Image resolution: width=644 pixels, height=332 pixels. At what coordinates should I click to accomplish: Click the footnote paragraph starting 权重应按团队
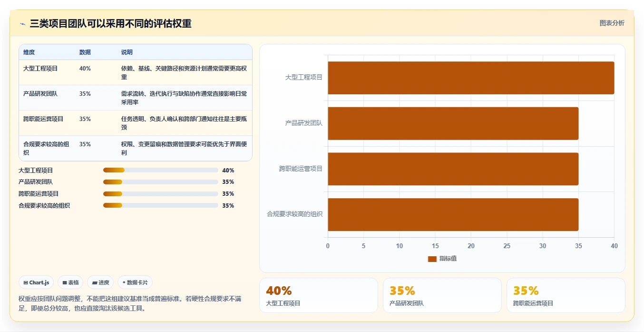tap(130, 303)
